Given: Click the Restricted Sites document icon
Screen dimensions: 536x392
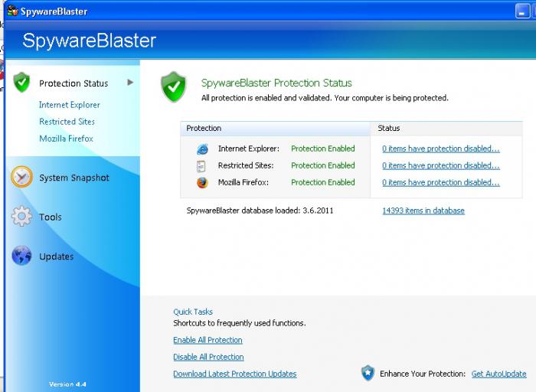Looking at the screenshot, I should coord(202,166).
